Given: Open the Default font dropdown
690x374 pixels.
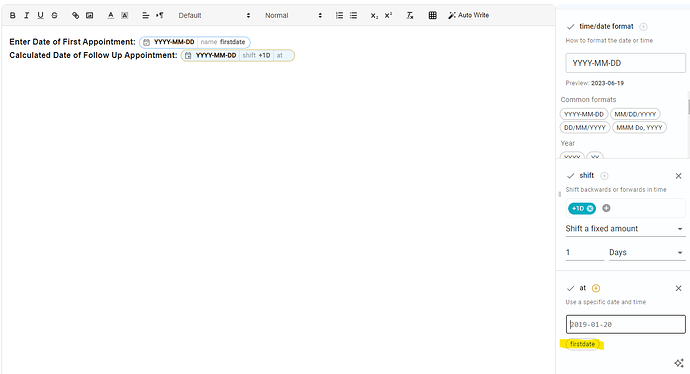Looking at the screenshot, I should click(x=214, y=15).
